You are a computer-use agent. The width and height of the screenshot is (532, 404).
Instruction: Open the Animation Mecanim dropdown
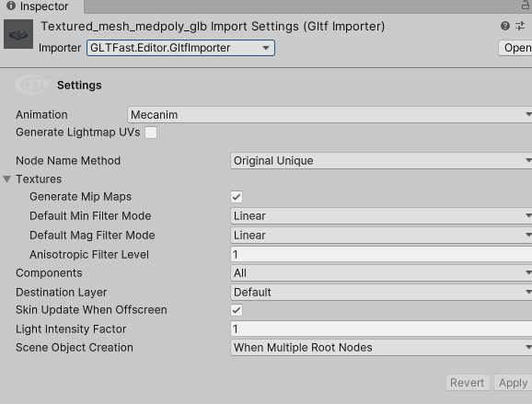(x=330, y=115)
